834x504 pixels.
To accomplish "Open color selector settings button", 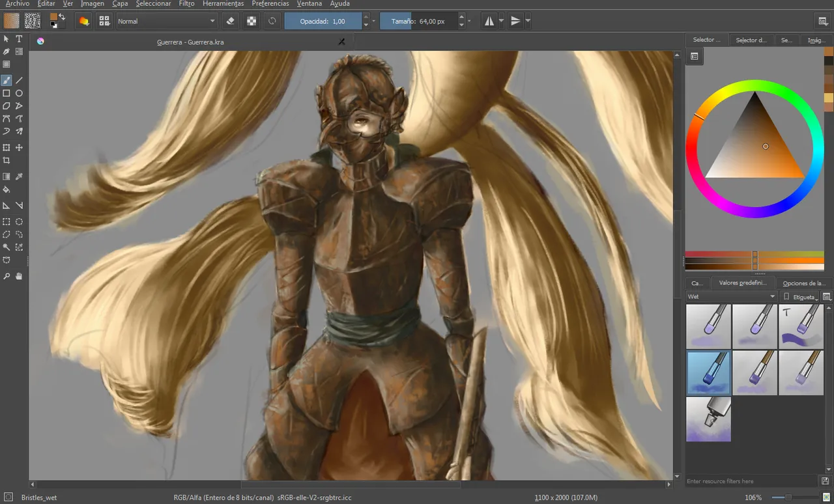I will point(695,57).
